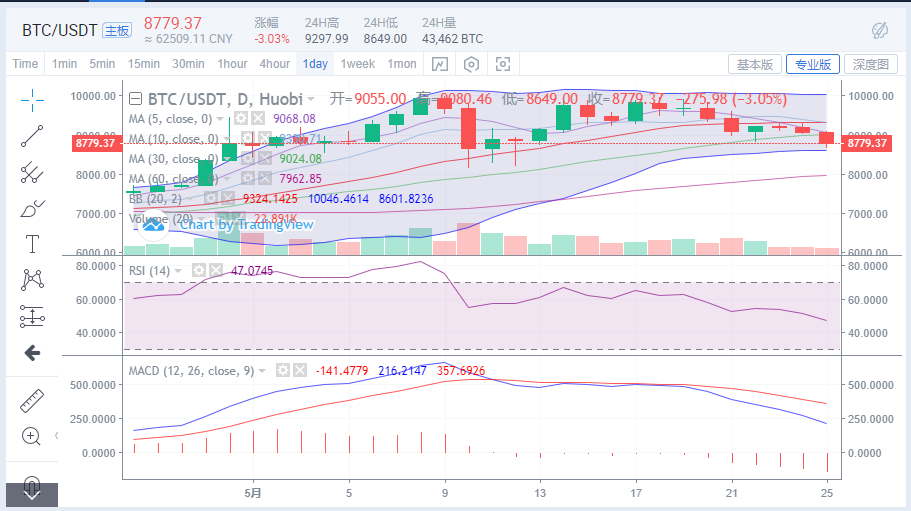This screenshot has width=911, height=511.
Task: Remove the MACD indicator
Action: pos(300,370)
